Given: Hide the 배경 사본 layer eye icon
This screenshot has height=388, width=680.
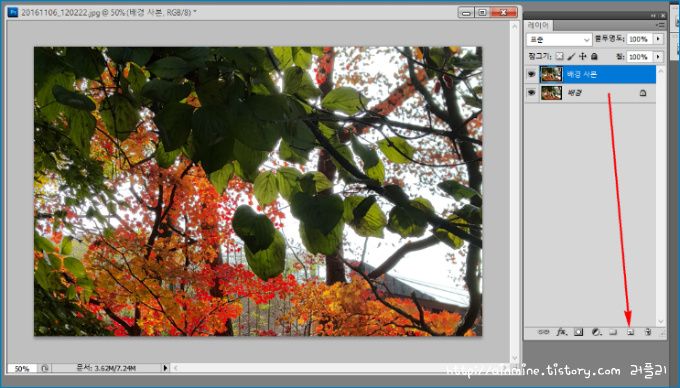Looking at the screenshot, I should [x=531, y=75].
